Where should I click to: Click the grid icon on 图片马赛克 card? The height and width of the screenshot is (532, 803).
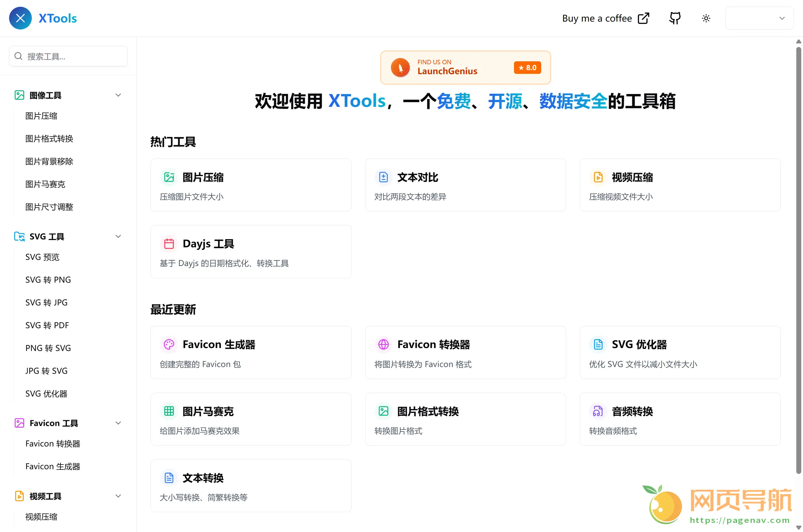169,411
